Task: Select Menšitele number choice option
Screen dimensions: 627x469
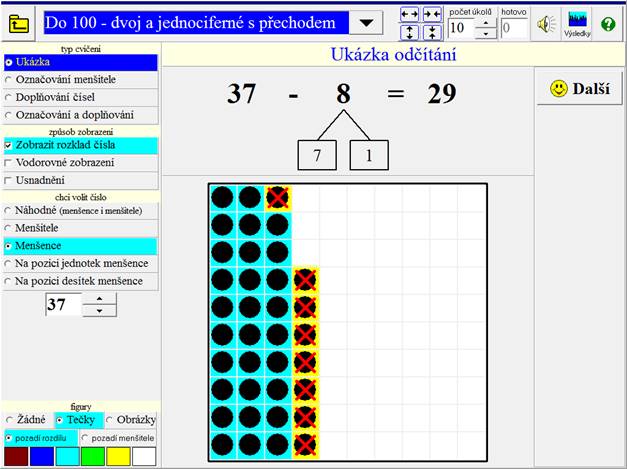Action: tap(81, 228)
